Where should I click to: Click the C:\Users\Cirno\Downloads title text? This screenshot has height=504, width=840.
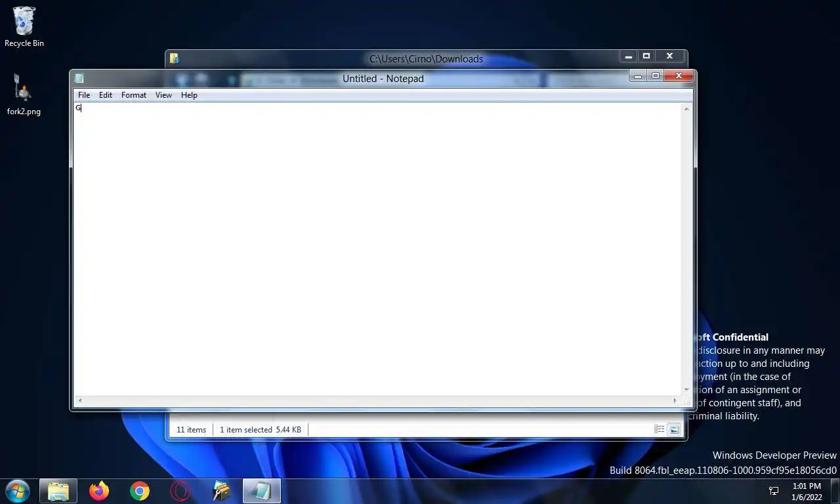click(426, 58)
